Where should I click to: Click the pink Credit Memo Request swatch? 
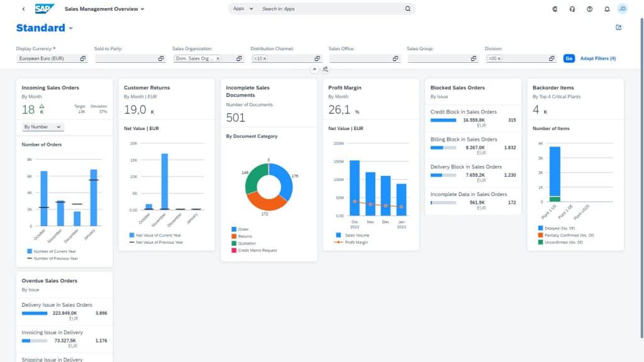[x=234, y=250]
